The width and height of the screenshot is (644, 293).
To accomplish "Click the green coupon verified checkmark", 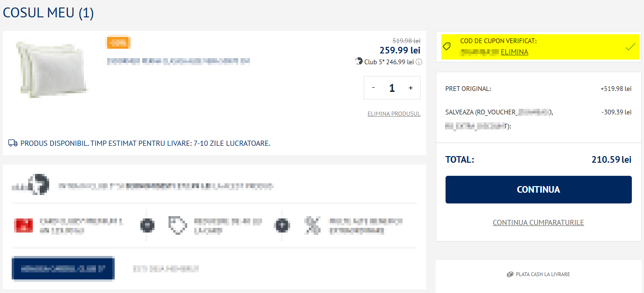I will [630, 46].
